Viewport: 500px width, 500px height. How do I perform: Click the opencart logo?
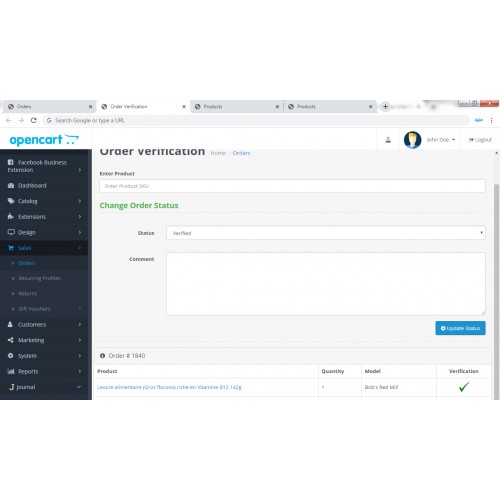(x=44, y=140)
